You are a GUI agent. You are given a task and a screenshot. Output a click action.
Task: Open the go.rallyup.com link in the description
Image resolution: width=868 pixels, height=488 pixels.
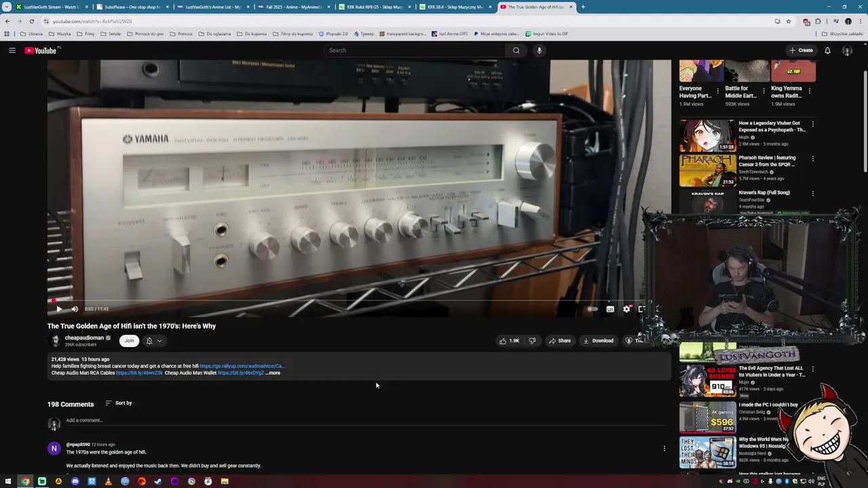click(241, 366)
